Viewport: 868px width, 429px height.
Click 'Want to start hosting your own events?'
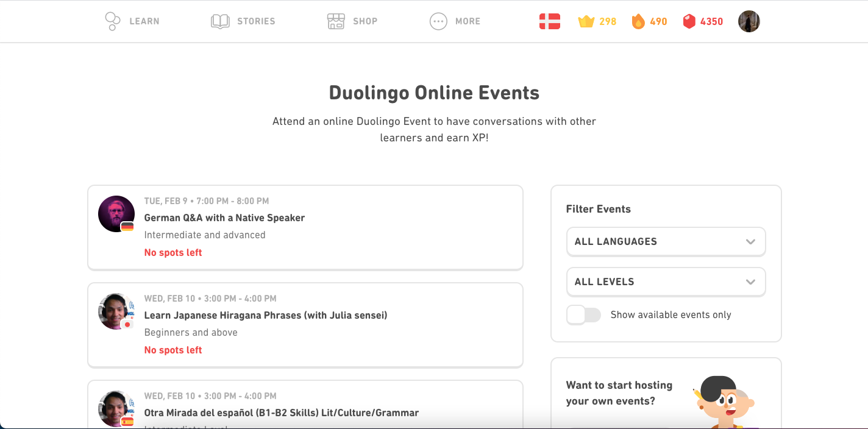[619, 393]
